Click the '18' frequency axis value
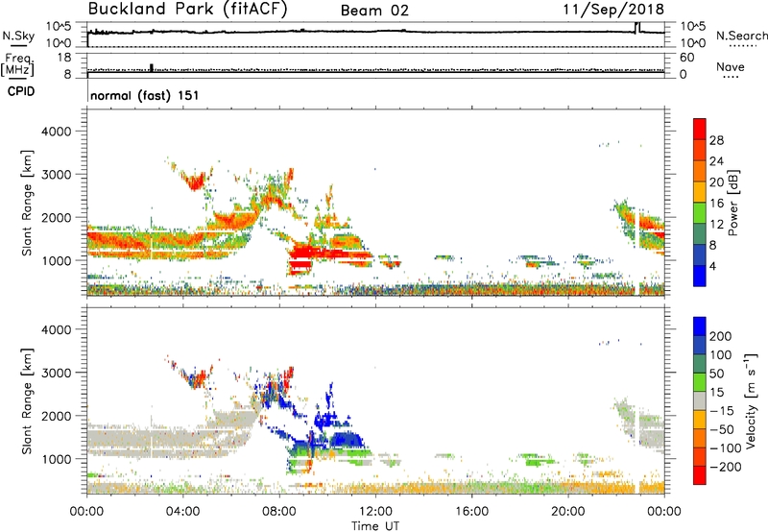Viewport: 768px width, 532px height. pos(64,58)
